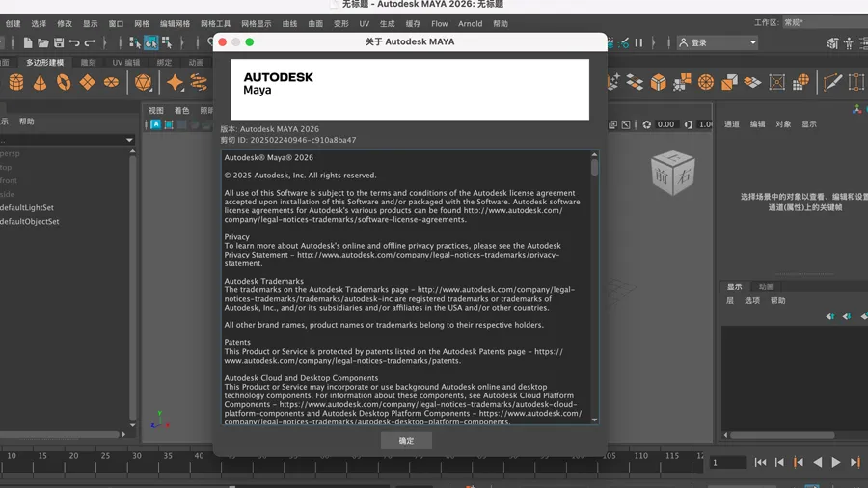868x488 pixels.
Task: Toggle select by component type mode
Action: click(167, 42)
